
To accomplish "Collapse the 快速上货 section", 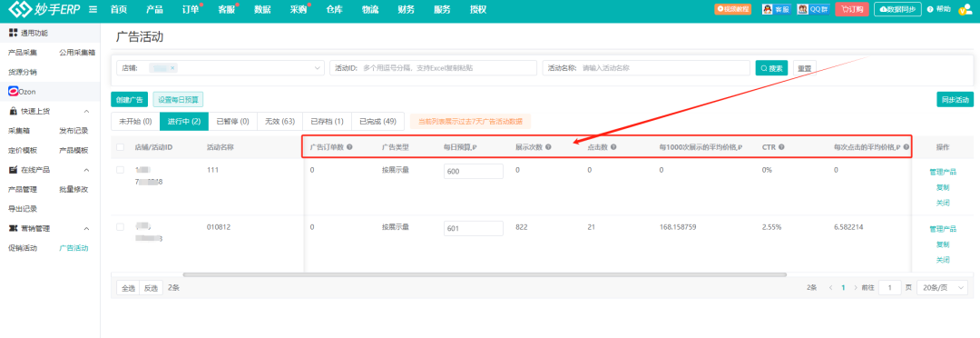I will click(87, 112).
